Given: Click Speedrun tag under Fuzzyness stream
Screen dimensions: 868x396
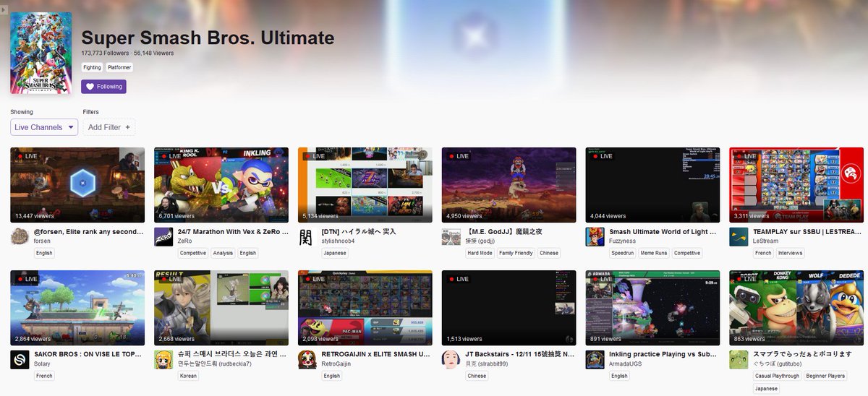Looking at the screenshot, I should point(622,253).
